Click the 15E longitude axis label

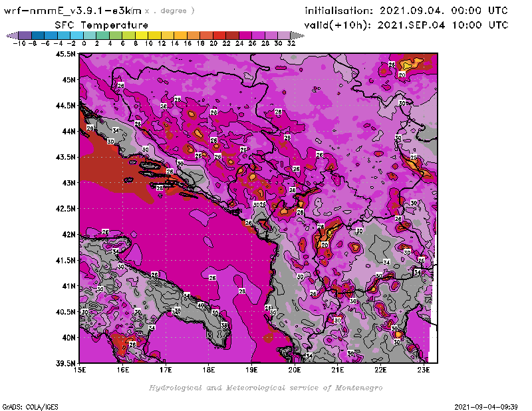[x=80, y=370]
